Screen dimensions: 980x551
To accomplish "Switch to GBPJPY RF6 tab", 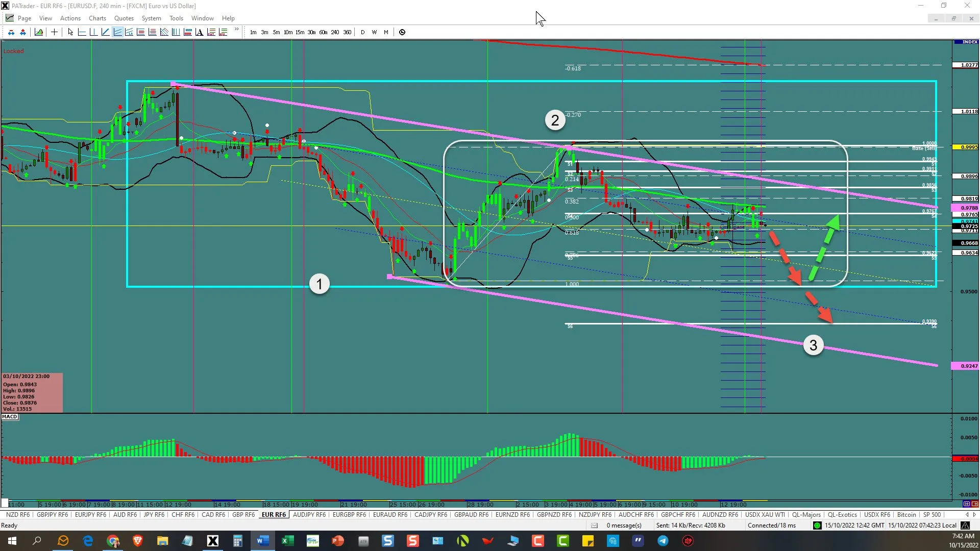I will (x=52, y=514).
